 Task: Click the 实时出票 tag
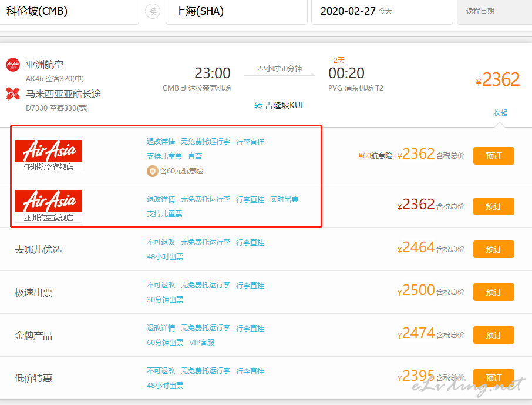[284, 199]
